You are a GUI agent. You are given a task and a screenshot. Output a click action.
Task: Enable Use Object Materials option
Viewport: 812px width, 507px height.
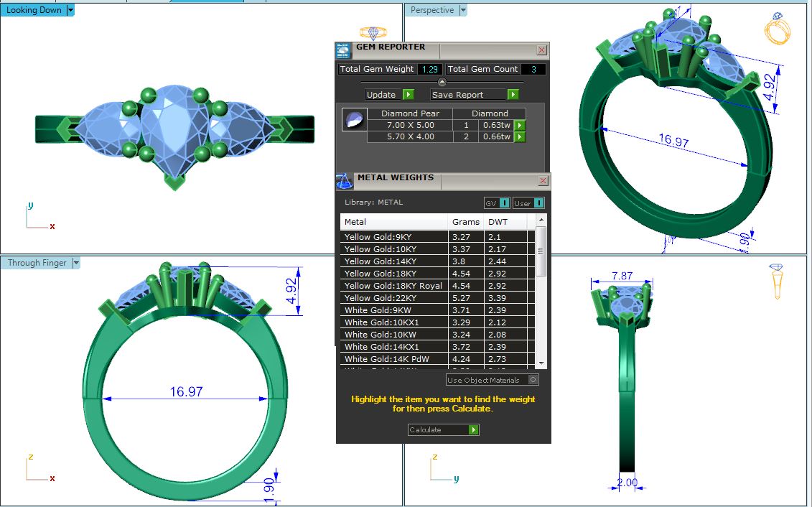click(x=533, y=380)
